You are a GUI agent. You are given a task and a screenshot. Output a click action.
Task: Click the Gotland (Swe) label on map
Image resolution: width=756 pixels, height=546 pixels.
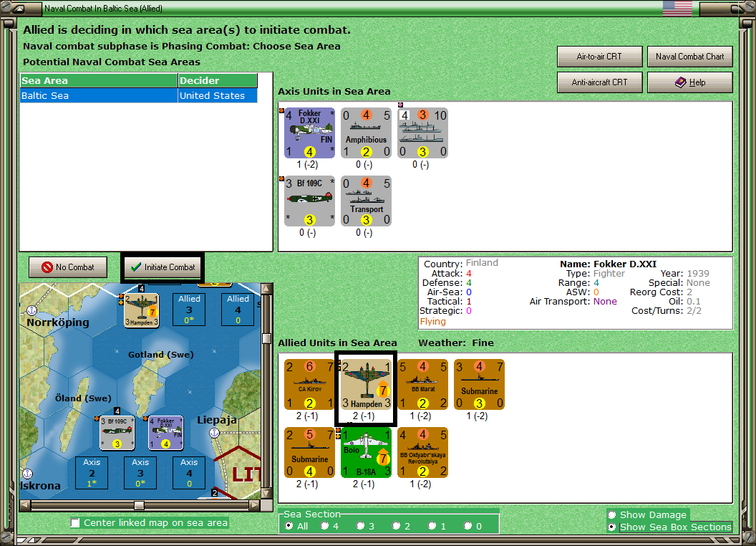pyautogui.click(x=160, y=355)
